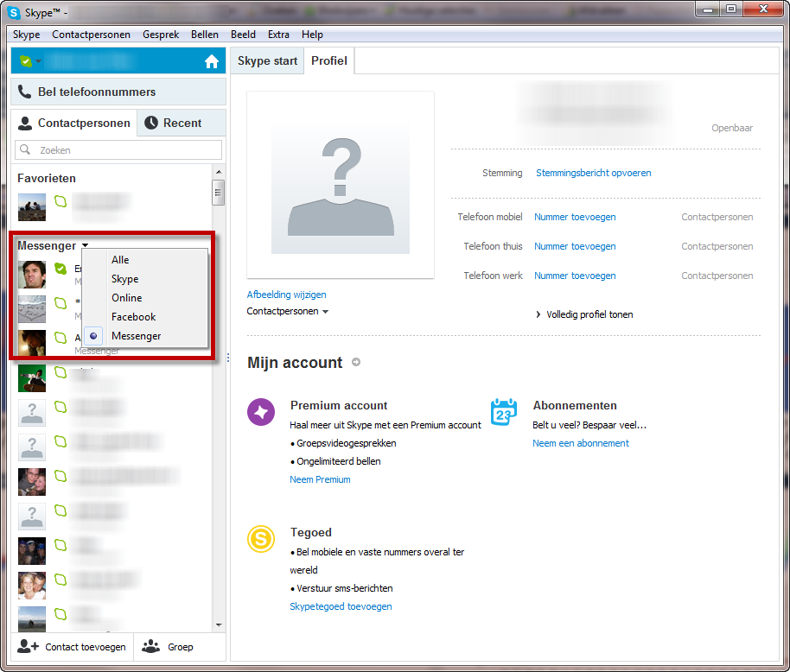Open the Bellen menu
This screenshot has width=790, height=672.
pyautogui.click(x=205, y=35)
